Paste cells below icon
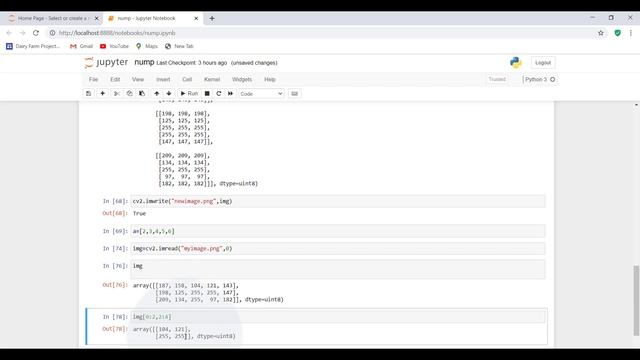Screen dimensions: 640x360 (x=142, y=93)
